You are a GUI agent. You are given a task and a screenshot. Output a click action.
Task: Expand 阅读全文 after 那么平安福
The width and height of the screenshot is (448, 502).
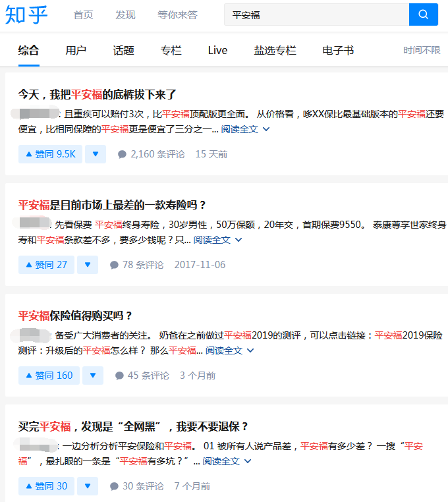[230, 350]
